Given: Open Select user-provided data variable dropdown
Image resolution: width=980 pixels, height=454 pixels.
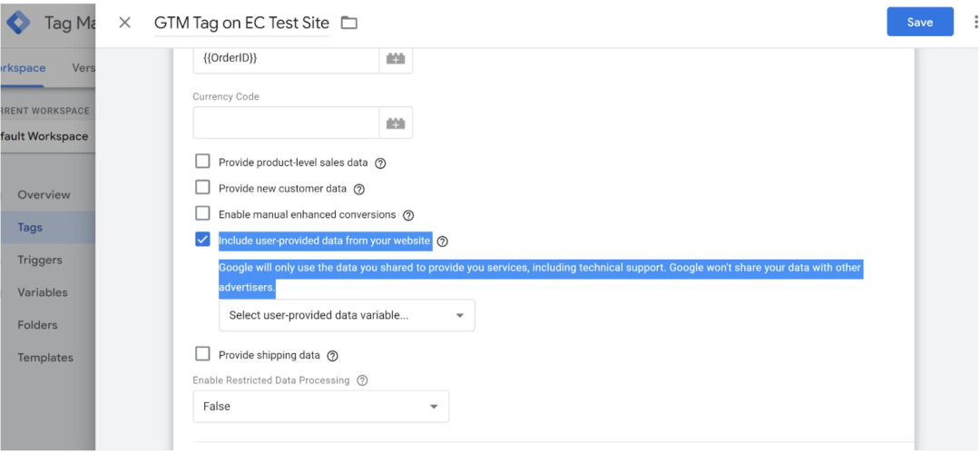Looking at the screenshot, I should [x=347, y=315].
